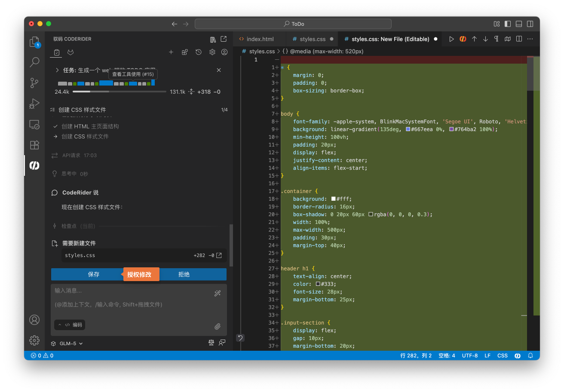This screenshot has width=564, height=392.
Task: Toggle whitespace paragraph mark in editor toolbar
Action: pyautogui.click(x=497, y=39)
